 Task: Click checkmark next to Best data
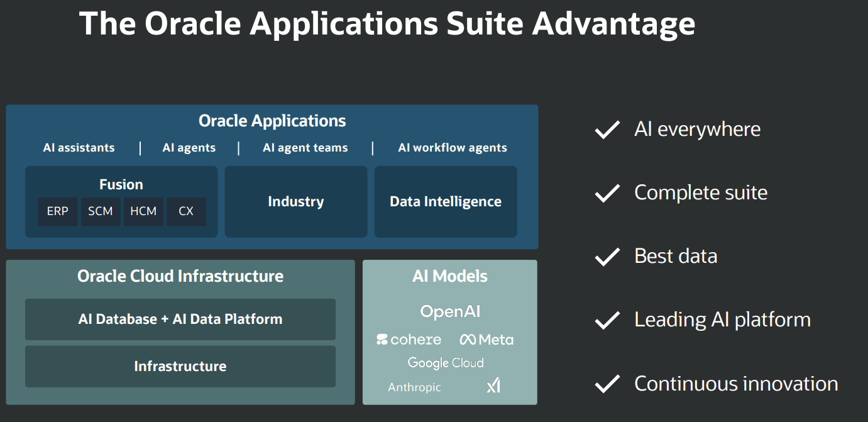pos(607,257)
